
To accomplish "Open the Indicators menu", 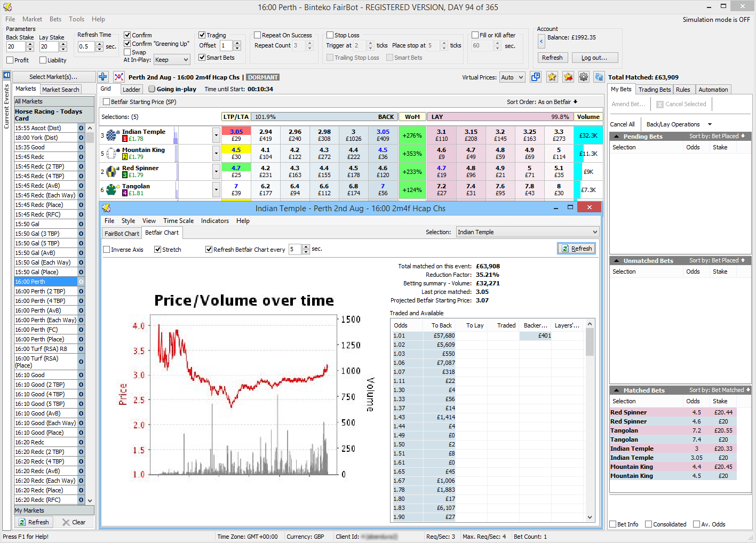I will click(214, 220).
